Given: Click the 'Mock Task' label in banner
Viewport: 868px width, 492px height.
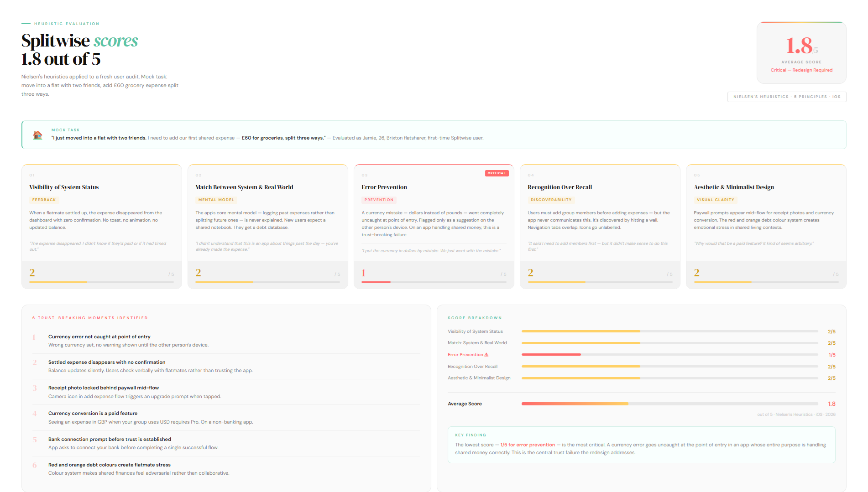Looking at the screenshot, I should coord(66,130).
